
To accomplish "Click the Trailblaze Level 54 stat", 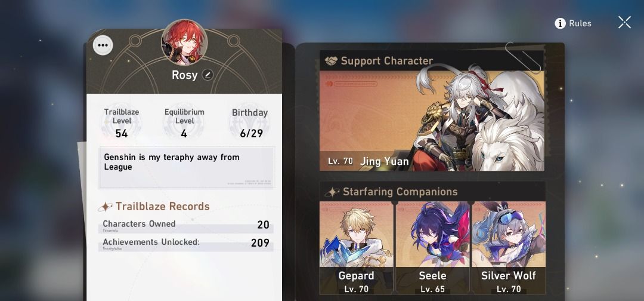I will (x=122, y=123).
